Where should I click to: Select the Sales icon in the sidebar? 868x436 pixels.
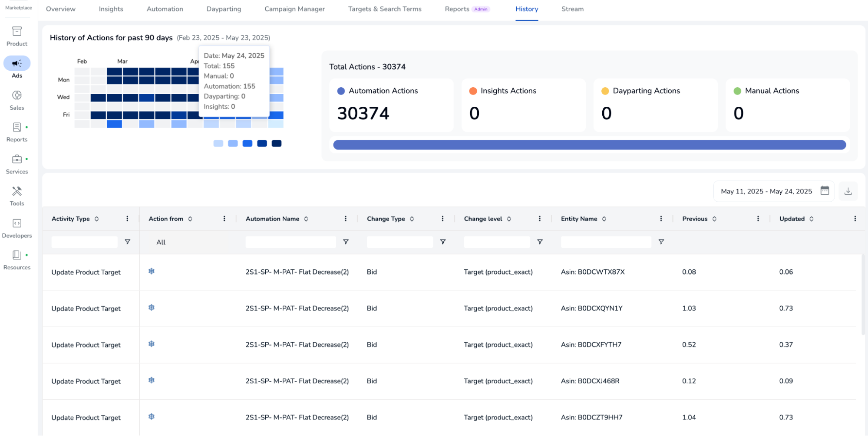[17, 96]
